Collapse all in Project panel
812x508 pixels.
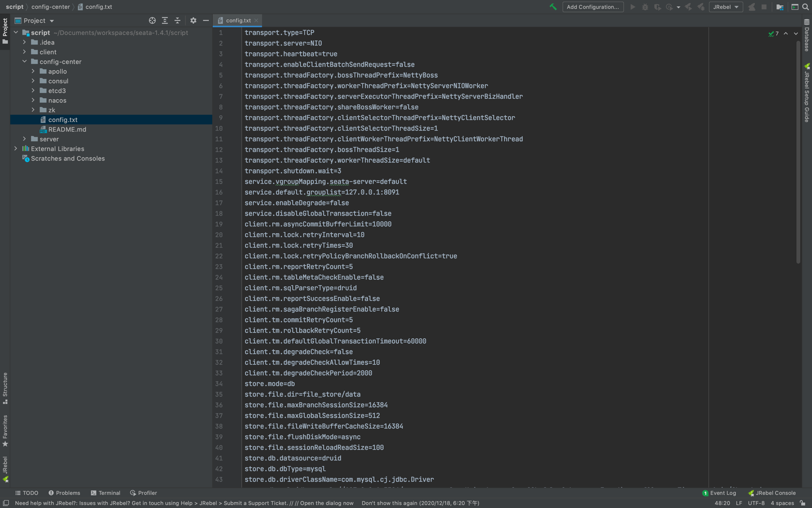point(177,20)
